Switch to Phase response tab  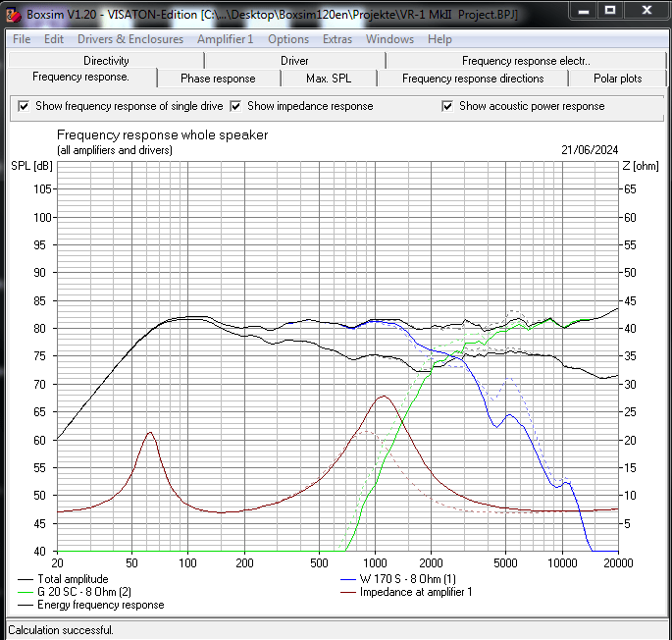point(218,79)
